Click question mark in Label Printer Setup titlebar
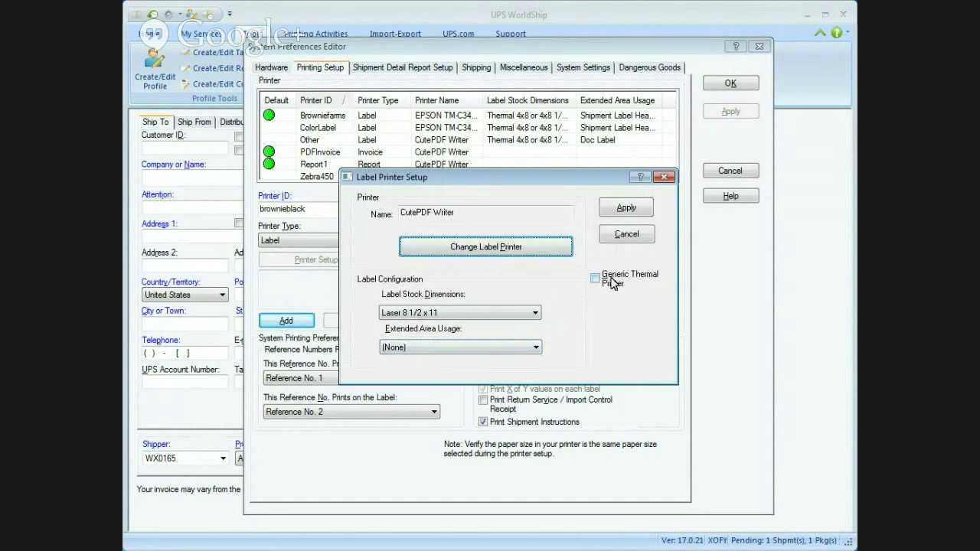Viewport: 980px width, 551px height. point(641,177)
